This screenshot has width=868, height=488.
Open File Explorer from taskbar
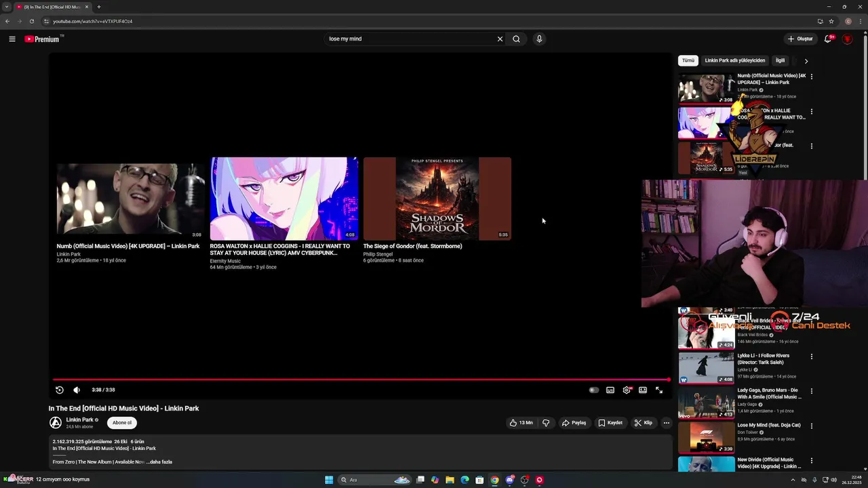click(x=450, y=480)
